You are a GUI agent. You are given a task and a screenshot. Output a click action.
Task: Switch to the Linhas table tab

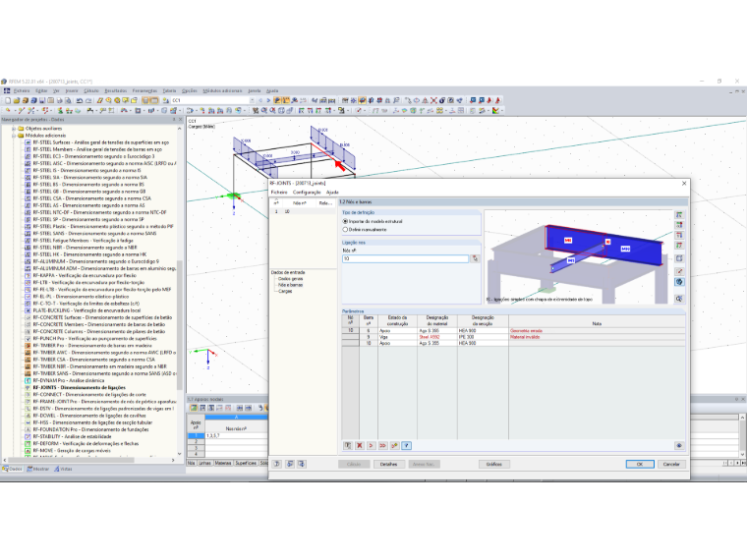[x=204, y=463]
